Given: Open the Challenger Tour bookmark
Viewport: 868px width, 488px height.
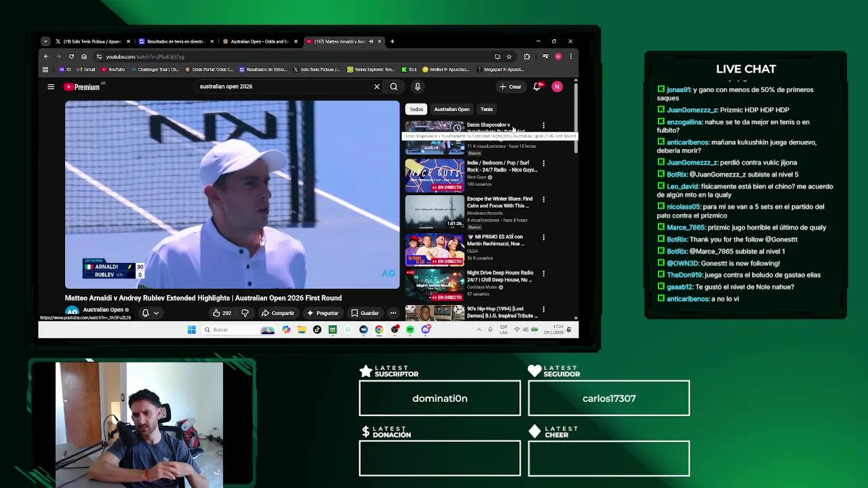Looking at the screenshot, I should coord(154,69).
